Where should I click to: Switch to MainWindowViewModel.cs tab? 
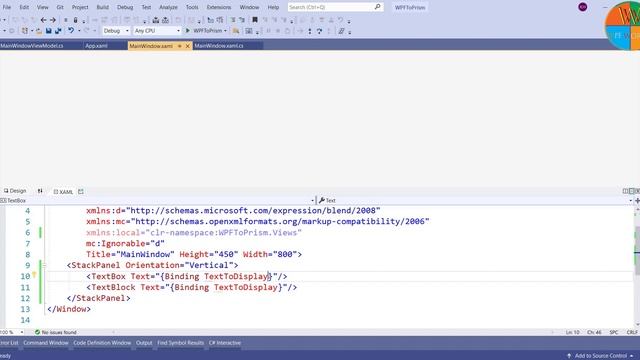pyautogui.click(x=32, y=46)
